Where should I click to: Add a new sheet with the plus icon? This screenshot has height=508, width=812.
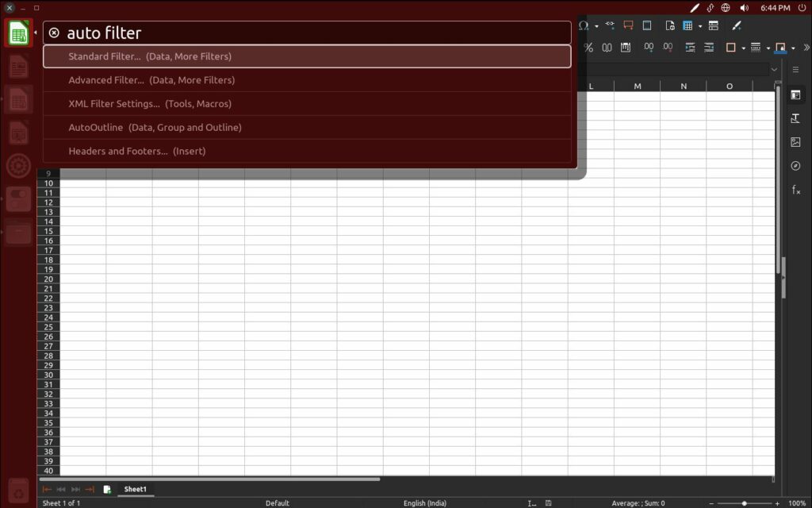(107, 489)
